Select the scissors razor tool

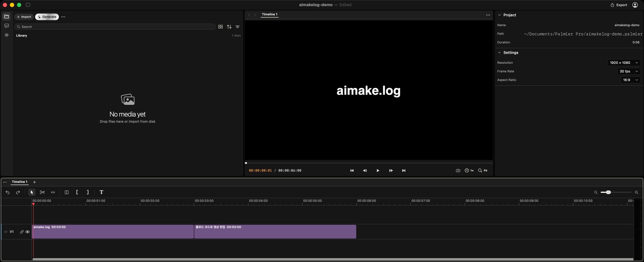tap(42, 192)
